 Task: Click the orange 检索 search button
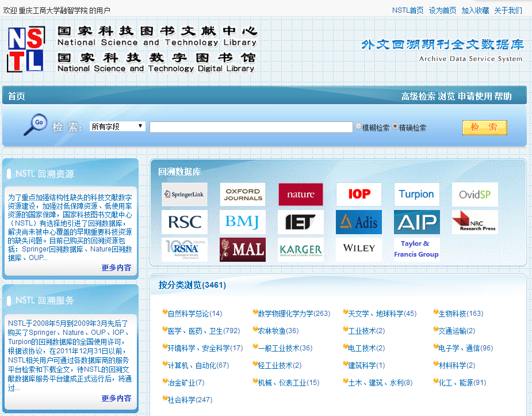pos(484,128)
